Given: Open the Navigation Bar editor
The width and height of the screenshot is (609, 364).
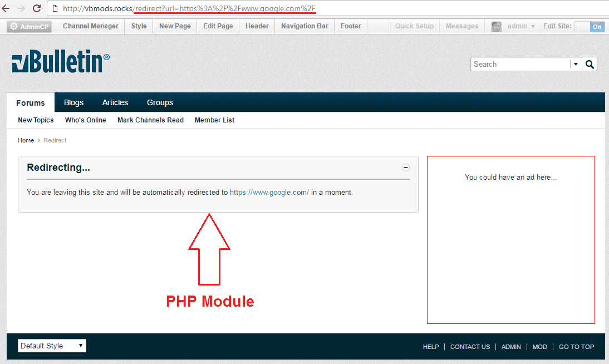Looking at the screenshot, I should 304,26.
